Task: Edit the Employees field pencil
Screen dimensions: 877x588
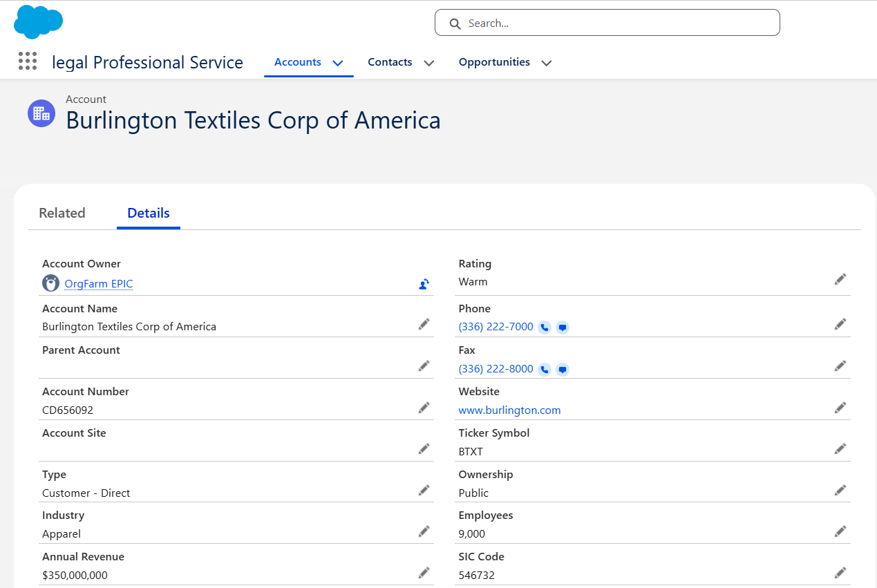Action: (x=840, y=531)
